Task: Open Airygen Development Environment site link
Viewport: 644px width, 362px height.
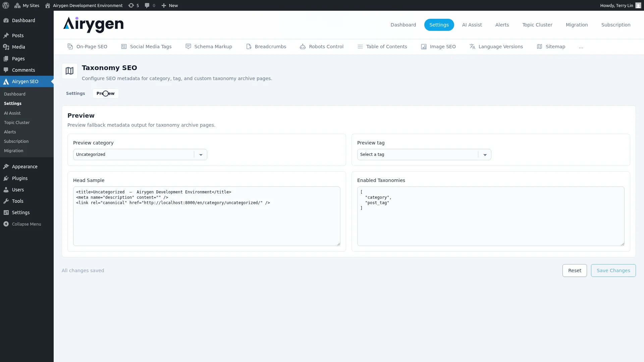Action: (84, 5)
